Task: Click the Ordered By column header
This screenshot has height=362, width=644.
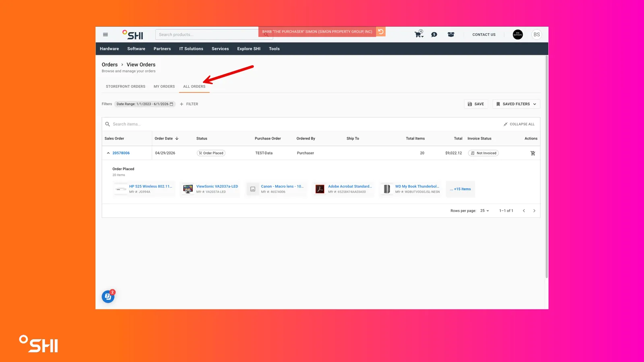Action: tap(306, 138)
